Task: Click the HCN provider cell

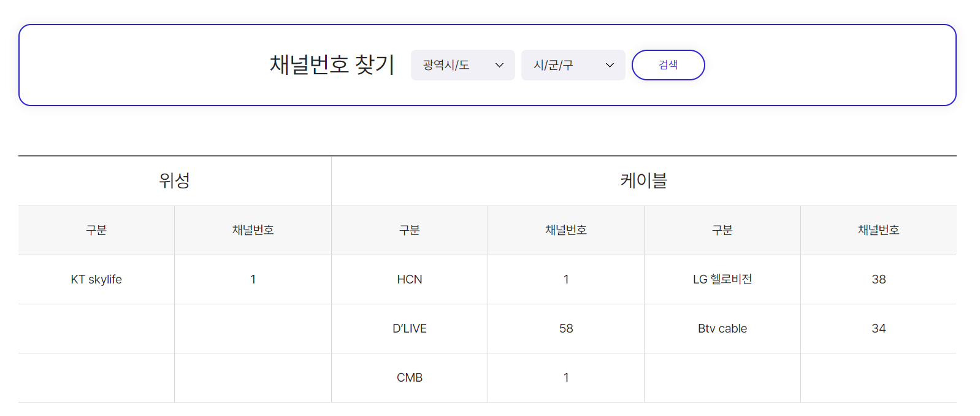Action: coord(410,279)
